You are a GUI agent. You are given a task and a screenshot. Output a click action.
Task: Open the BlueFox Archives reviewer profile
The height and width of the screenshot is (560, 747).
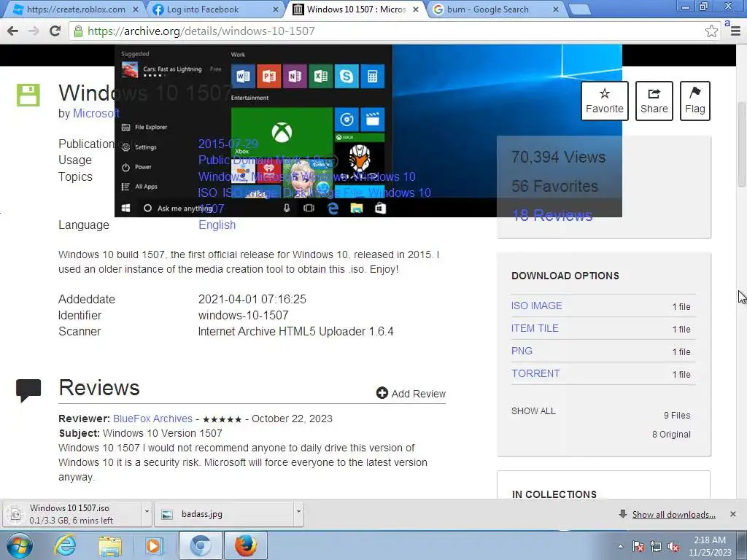point(152,419)
